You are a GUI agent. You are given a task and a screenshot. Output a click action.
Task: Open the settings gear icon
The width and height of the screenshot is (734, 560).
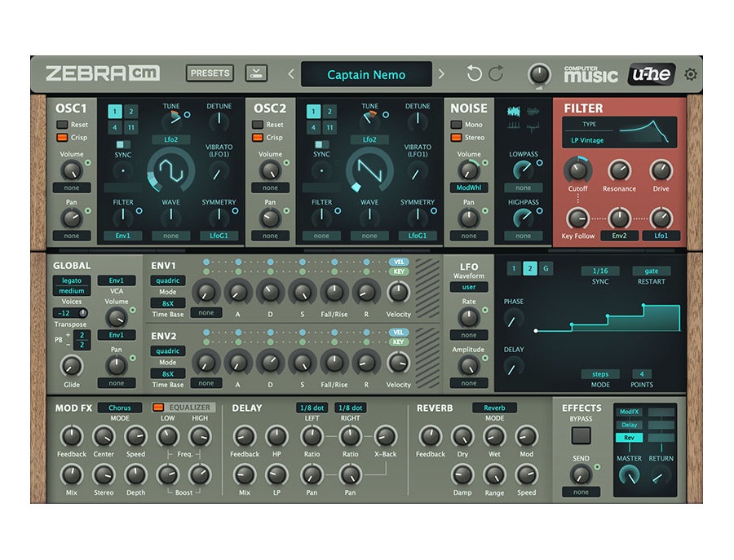click(691, 73)
